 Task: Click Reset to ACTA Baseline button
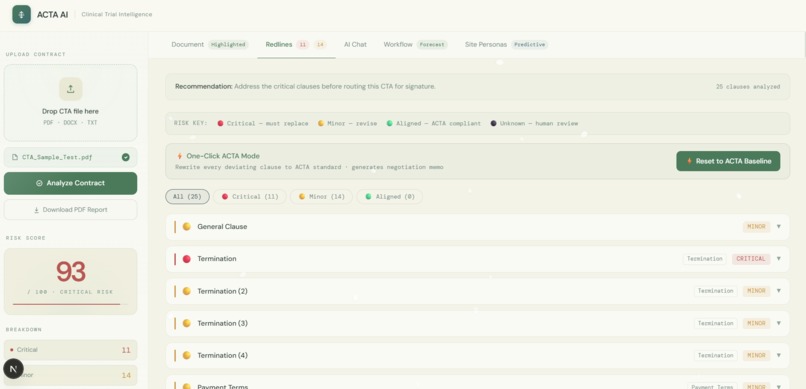click(x=728, y=161)
